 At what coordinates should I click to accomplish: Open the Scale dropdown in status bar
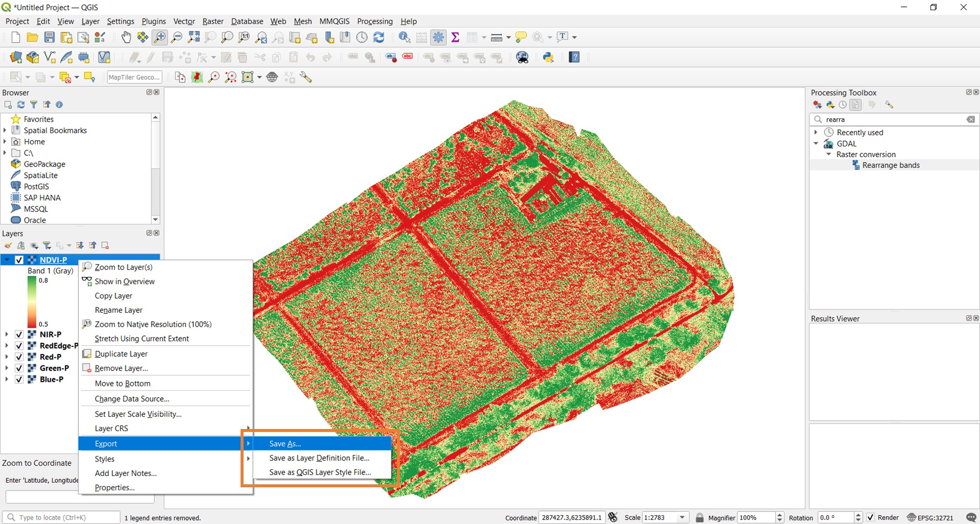click(x=682, y=518)
